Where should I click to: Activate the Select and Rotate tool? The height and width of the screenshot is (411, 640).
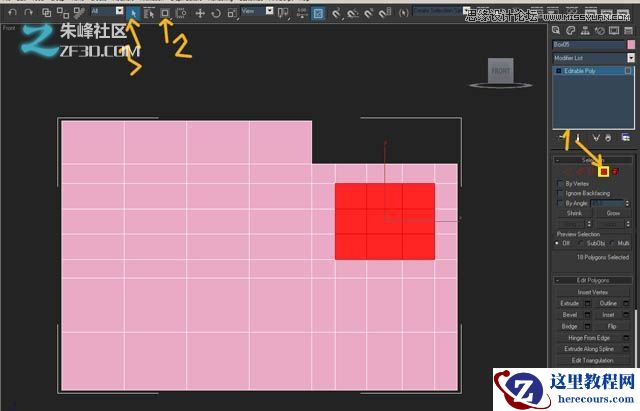click(x=216, y=13)
